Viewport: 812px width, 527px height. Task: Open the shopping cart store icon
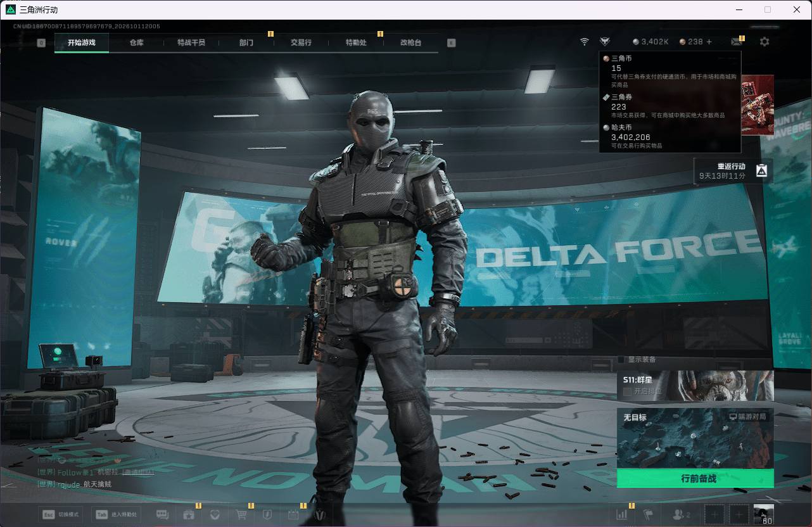[241, 514]
